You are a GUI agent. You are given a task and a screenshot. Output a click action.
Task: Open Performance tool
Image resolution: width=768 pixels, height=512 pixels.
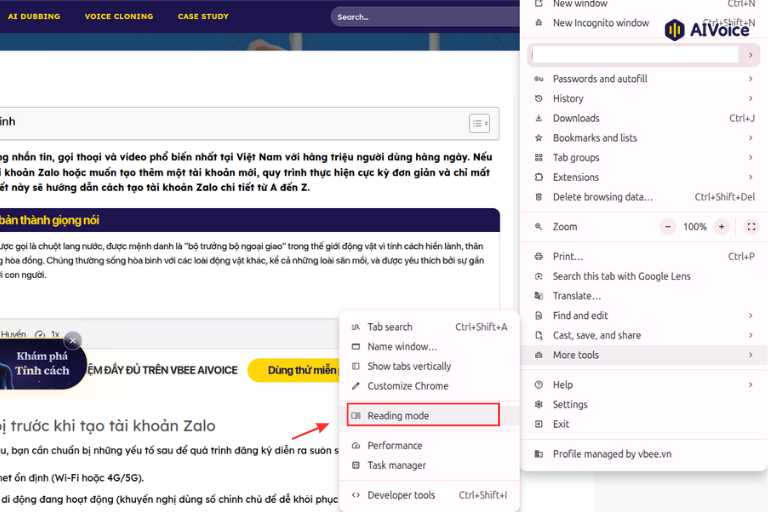coord(429,445)
